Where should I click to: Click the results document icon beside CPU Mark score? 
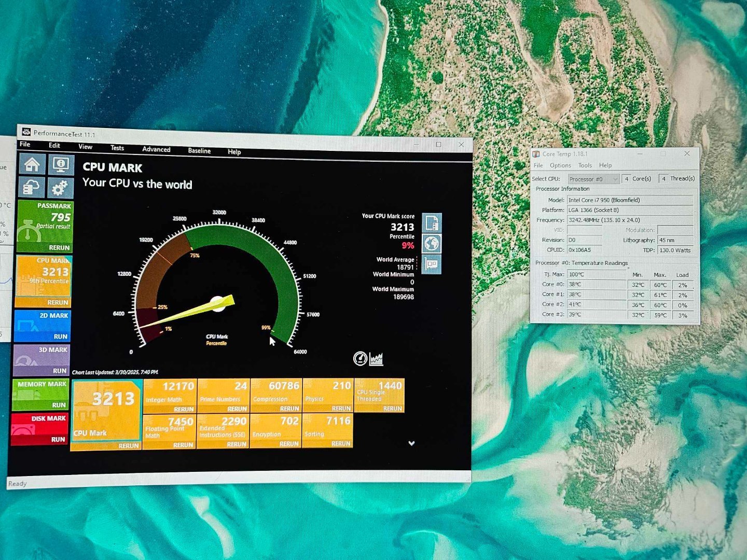(432, 222)
